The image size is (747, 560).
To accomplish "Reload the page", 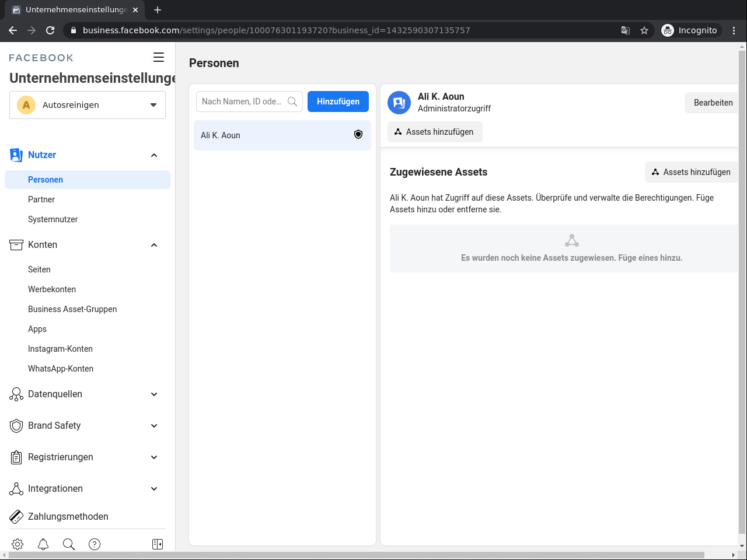I will tap(50, 30).
